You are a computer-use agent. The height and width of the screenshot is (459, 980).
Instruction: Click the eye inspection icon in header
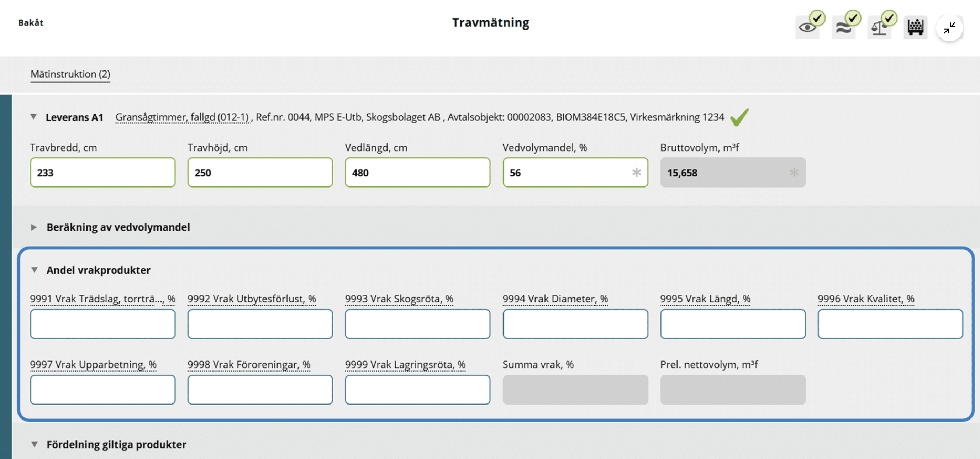(807, 27)
